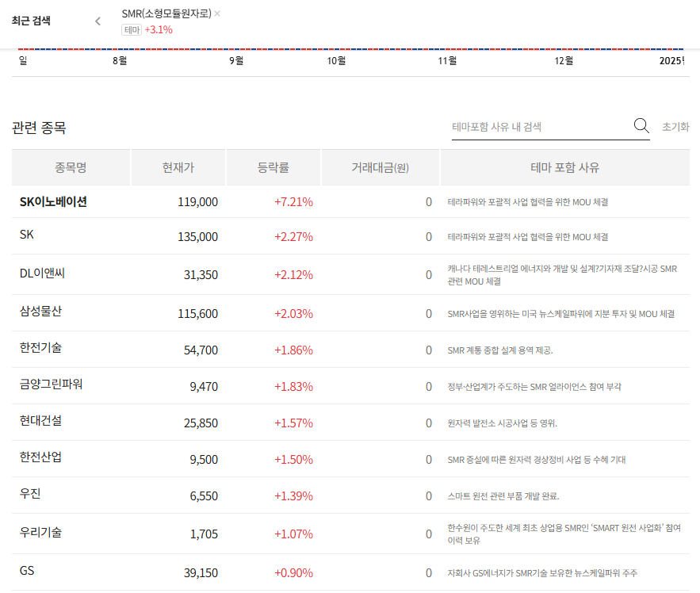Select the +1.39% change value
Image resolution: width=700 pixels, height=593 pixels.
click(x=293, y=496)
